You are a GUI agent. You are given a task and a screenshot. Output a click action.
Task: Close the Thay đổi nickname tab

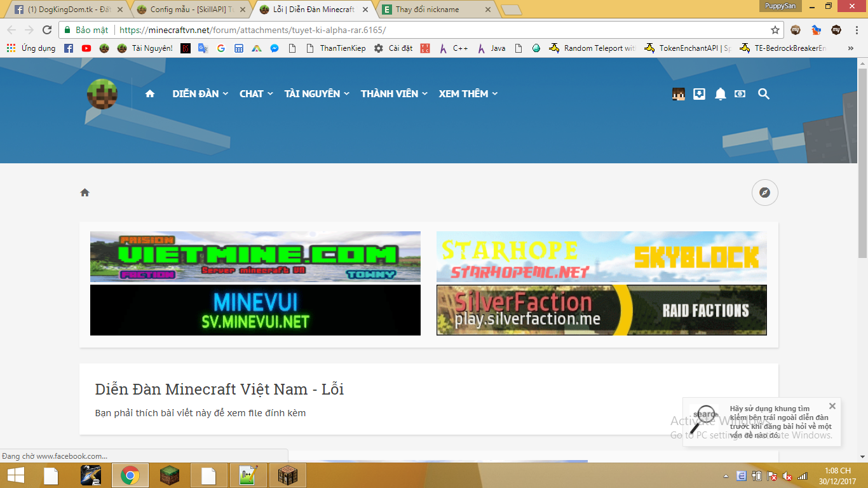[x=487, y=10]
